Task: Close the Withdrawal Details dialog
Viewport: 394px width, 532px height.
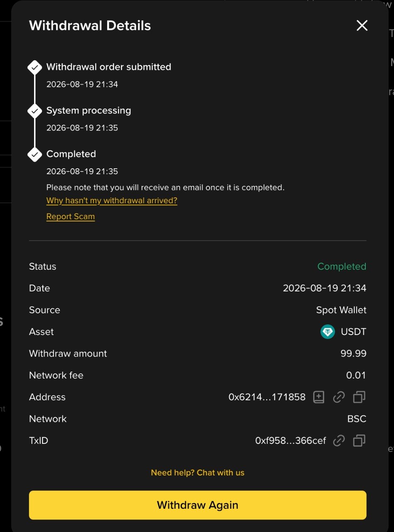Action: tap(362, 26)
